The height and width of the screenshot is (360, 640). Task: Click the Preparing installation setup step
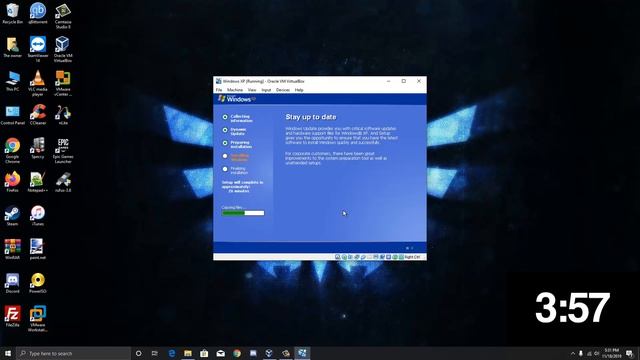click(x=237, y=144)
